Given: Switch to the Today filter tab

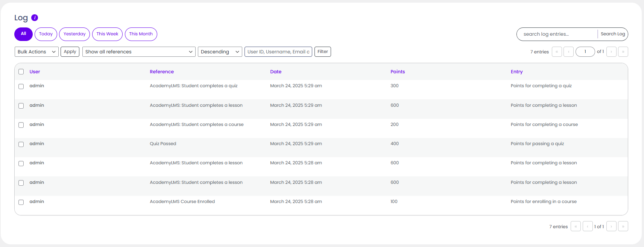Looking at the screenshot, I should point(46,34).
